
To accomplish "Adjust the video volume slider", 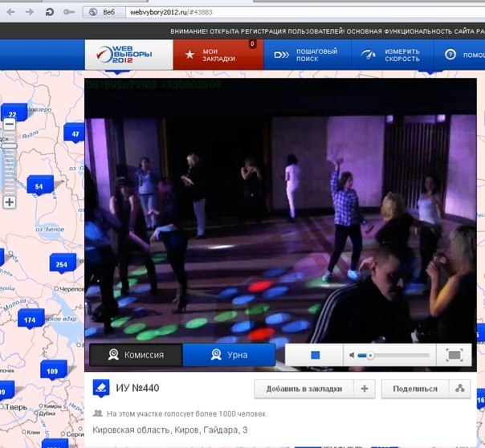I will tap(393, 355).
